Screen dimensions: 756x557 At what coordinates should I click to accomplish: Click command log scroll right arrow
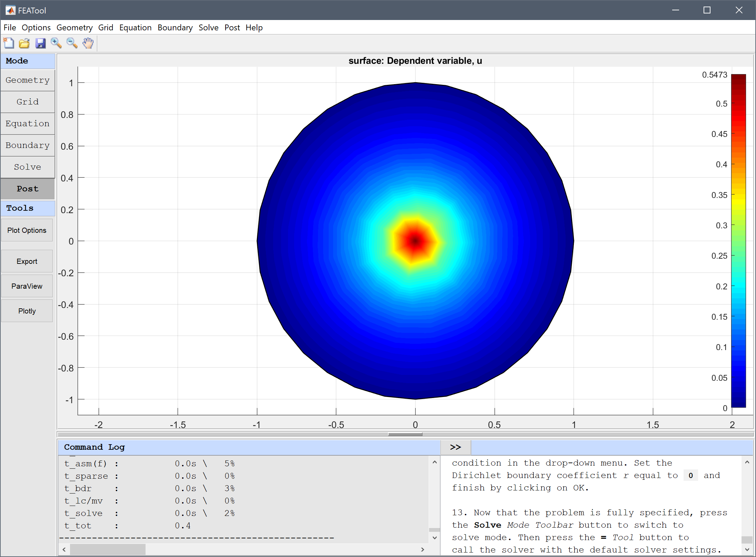tap(422, 549)
